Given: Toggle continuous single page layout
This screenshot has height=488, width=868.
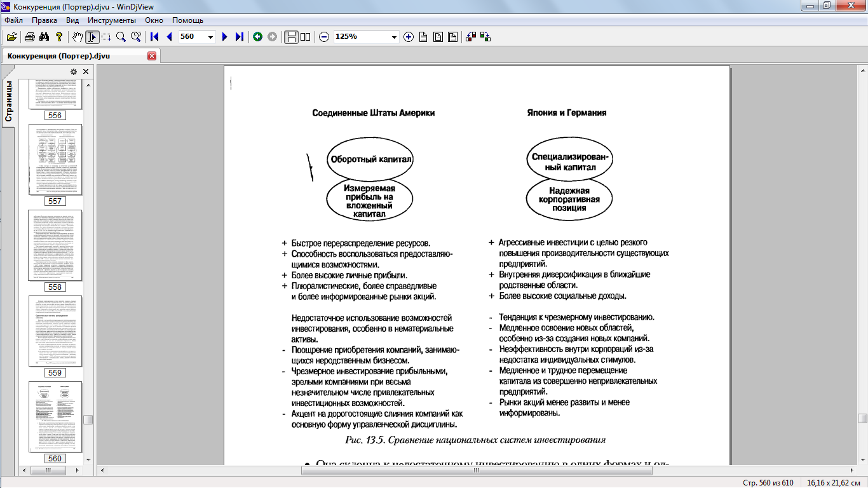Looking at the screenshot, I should tap(291, 37).
